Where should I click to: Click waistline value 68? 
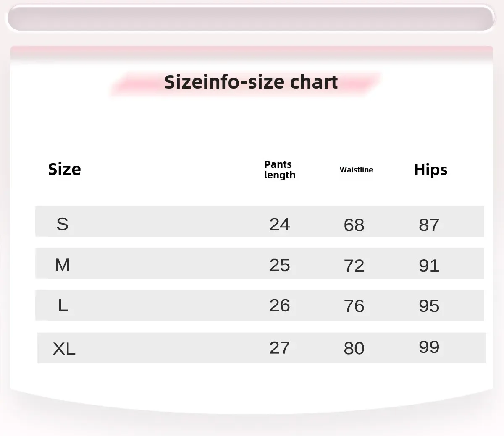pyautogui.click(x=354, y=225)
